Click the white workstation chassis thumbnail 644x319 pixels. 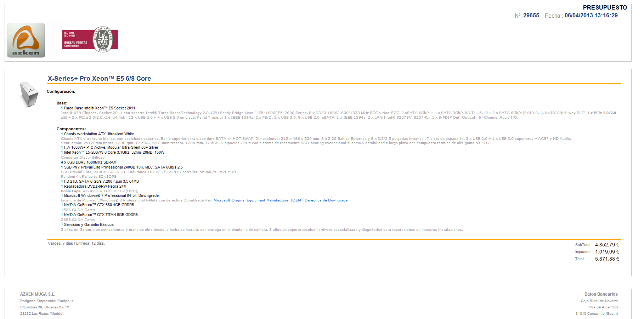pyautogui.click(x=29, y=94)
